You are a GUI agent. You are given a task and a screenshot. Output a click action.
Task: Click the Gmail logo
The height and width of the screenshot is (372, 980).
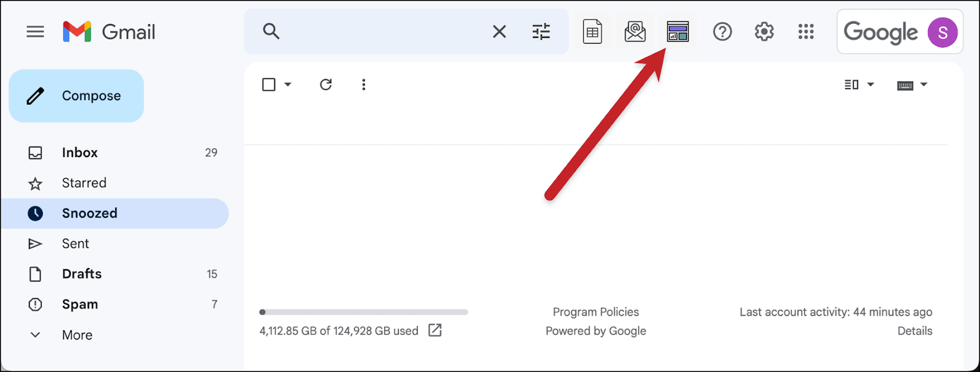click(109, 32)
